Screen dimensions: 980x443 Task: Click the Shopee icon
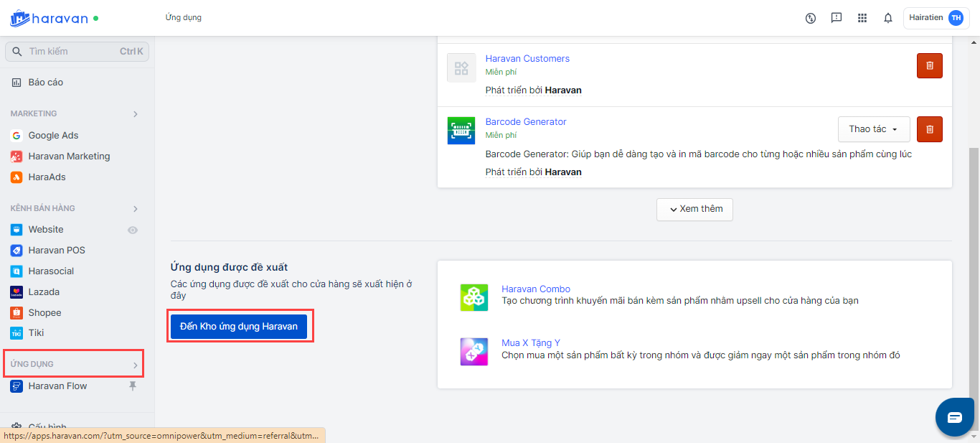coord(17,313)
